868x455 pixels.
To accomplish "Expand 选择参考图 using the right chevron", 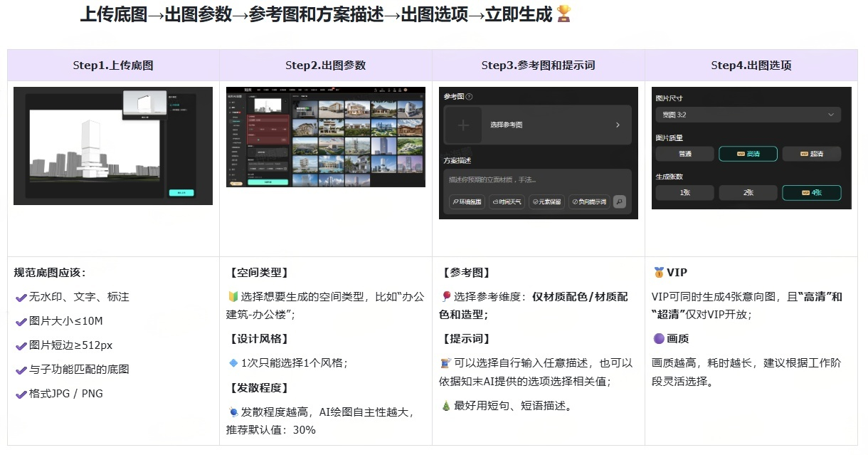I will point(617,125).
